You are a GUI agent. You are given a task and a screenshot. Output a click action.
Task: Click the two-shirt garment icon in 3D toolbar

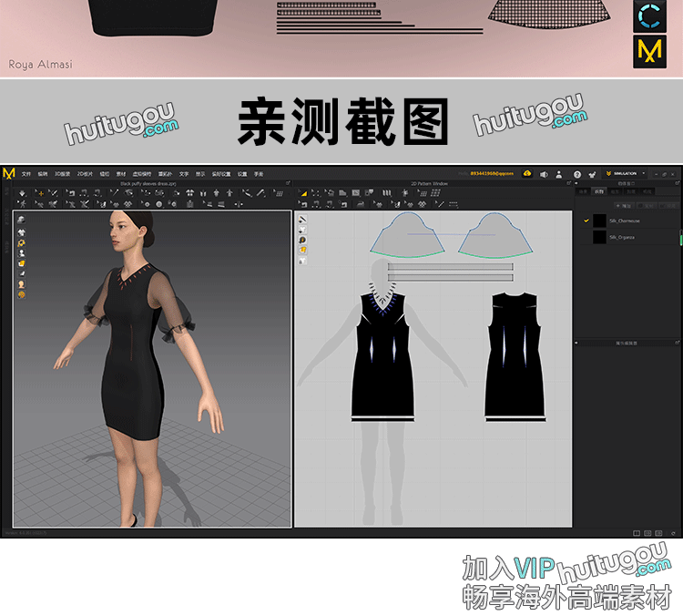[190, 193]
